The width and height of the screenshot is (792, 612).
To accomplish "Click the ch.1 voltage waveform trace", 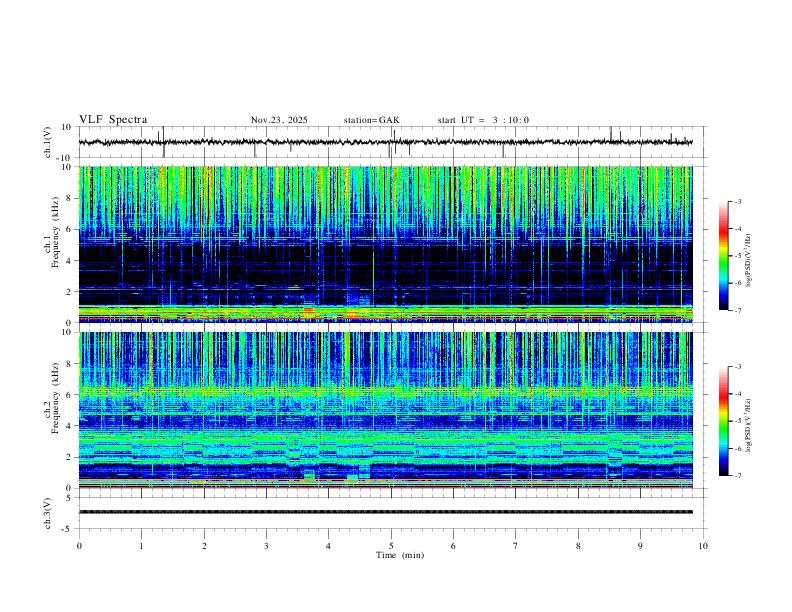I will (x=385, y=142).
